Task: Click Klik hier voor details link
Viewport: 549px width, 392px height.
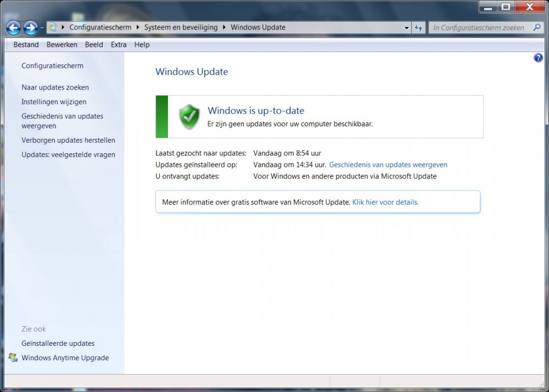Action: pos(385,202)
